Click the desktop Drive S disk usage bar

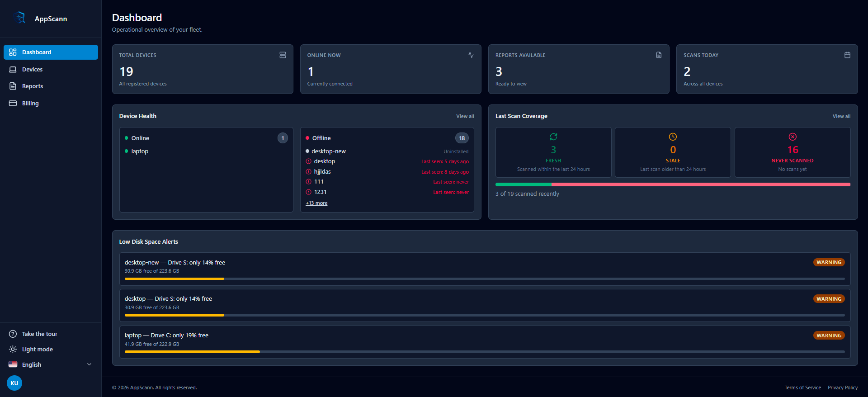click(x=485, y=315)
